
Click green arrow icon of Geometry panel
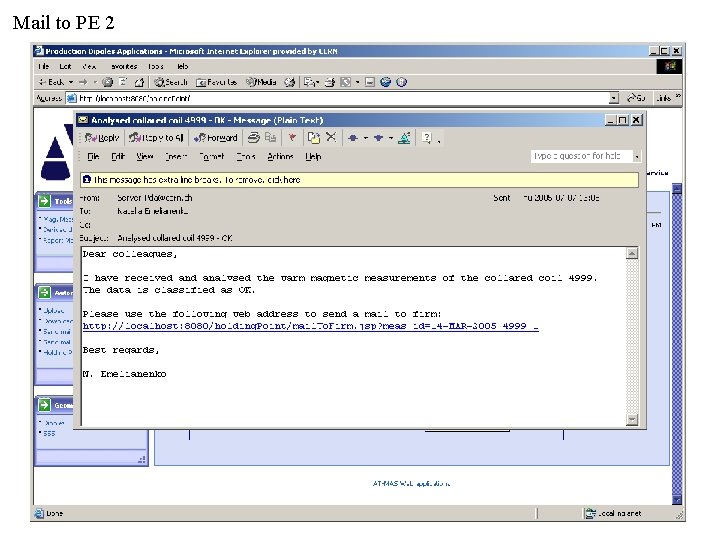pos(45,405)
